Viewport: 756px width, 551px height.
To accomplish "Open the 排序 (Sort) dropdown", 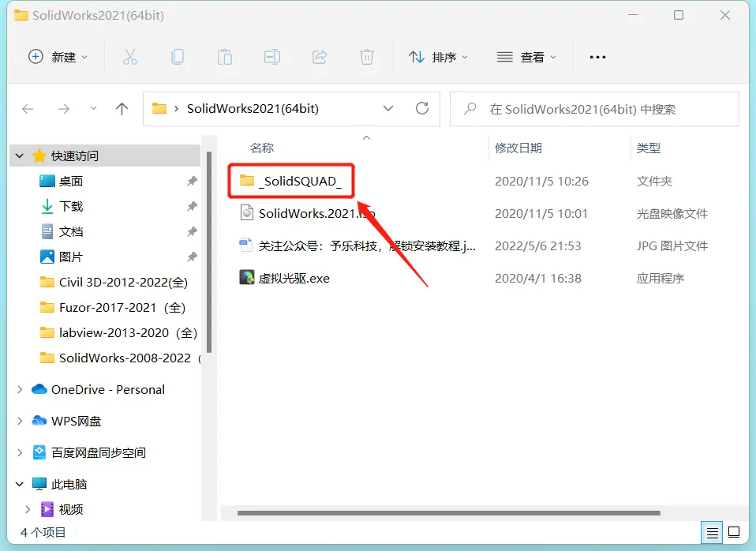I will (438, 58).
